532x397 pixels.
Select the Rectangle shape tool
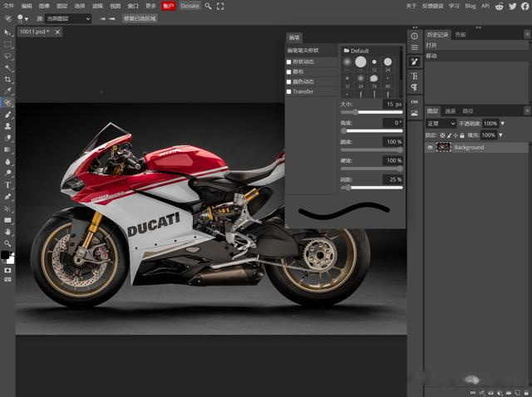7,220
